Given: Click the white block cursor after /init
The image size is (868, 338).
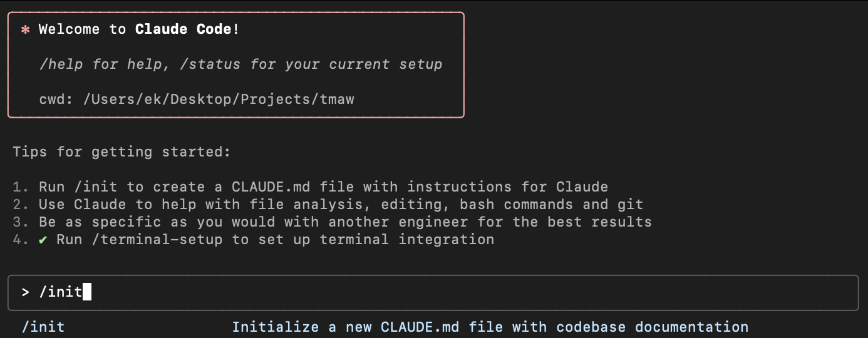Looking at the screenshot, I should pyautogui.click(x=87, y=292).
